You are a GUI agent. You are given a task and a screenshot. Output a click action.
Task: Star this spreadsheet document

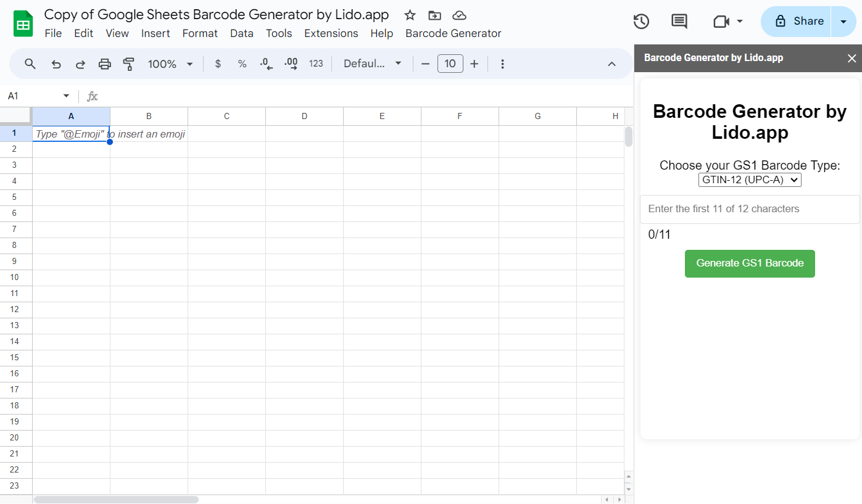click(x=410, y=15)
